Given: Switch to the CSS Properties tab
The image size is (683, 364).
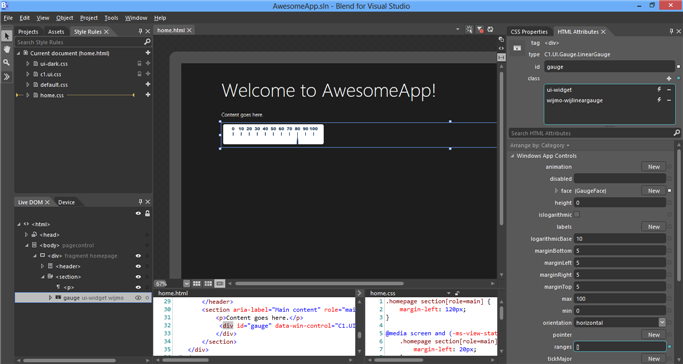Looking at the screenshot, I should [529, 32].
